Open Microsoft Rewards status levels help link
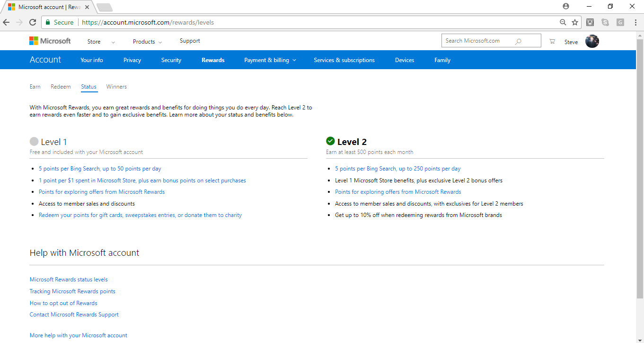Viewport: 644px width, 343px height. [69, 280]
